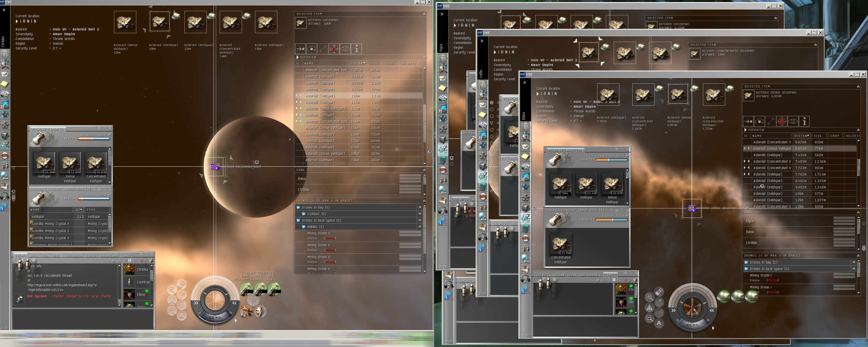This screenshot has height=347, width=868.
Task: Click red Unlock Target icon in Ifalna window
Action: pyautogui.click(x=782, y=121)
